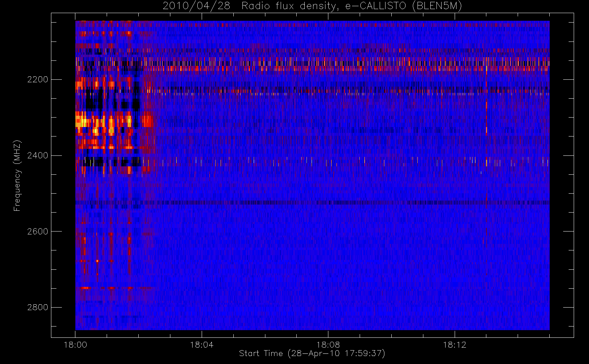Click the 18:04 time tick label

[202, 345]
